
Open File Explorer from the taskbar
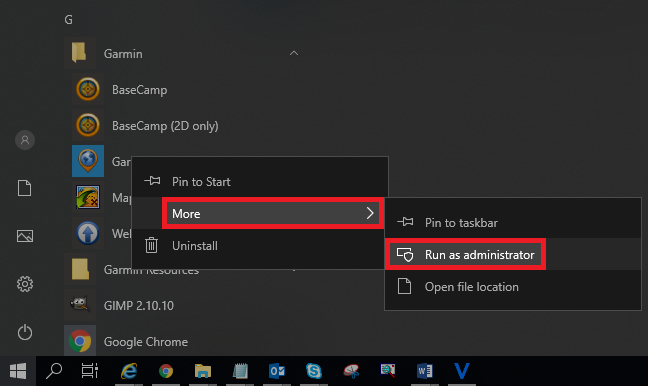coord(203,371)
